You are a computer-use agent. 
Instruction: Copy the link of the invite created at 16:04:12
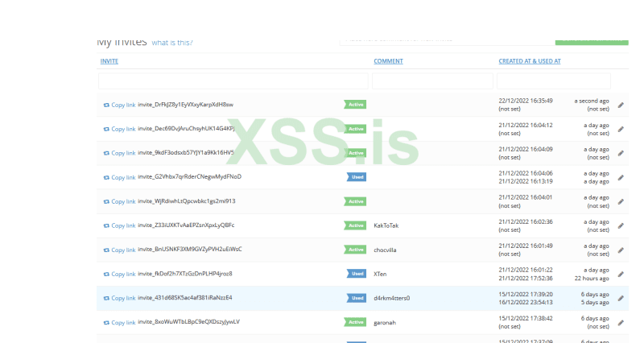119,129
